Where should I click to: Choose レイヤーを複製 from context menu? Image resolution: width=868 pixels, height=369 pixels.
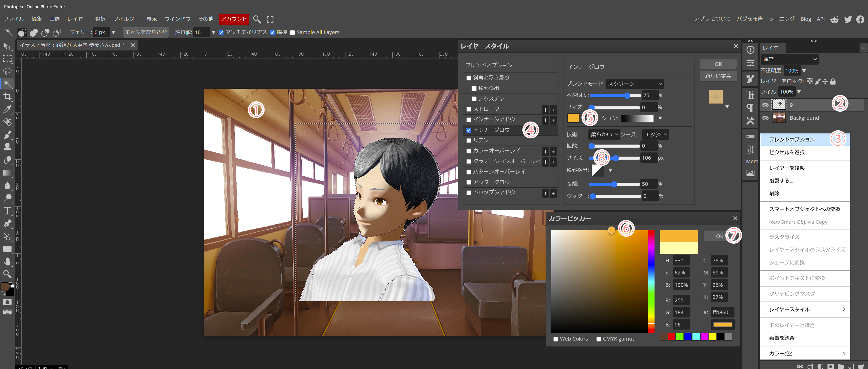(x=787, y=168)
